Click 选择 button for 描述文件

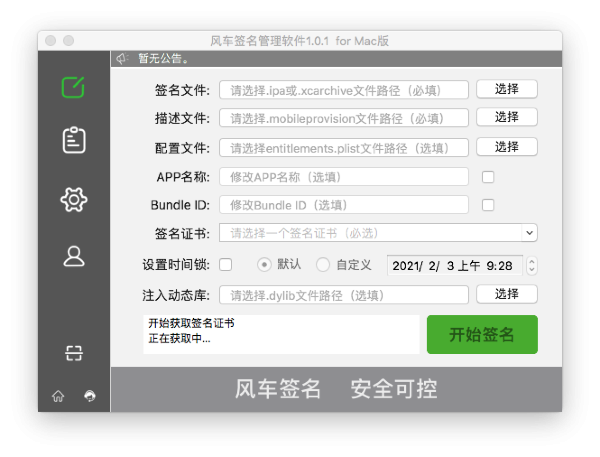tap(507, 117)
